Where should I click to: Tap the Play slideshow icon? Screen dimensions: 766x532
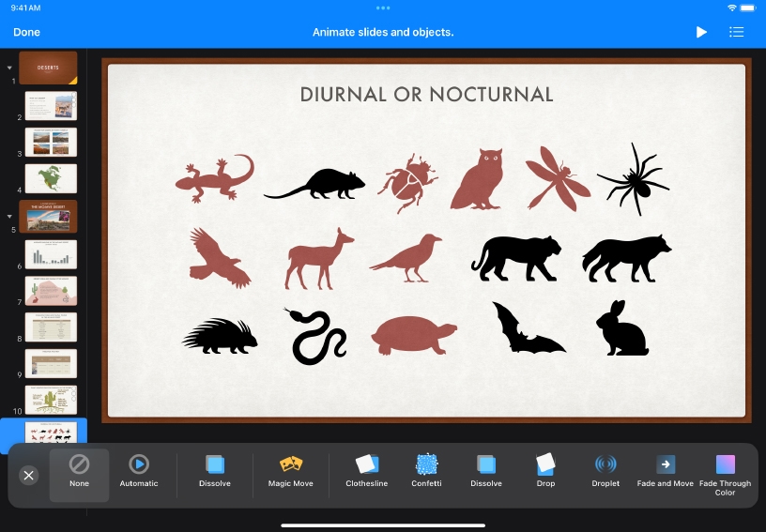701,32
